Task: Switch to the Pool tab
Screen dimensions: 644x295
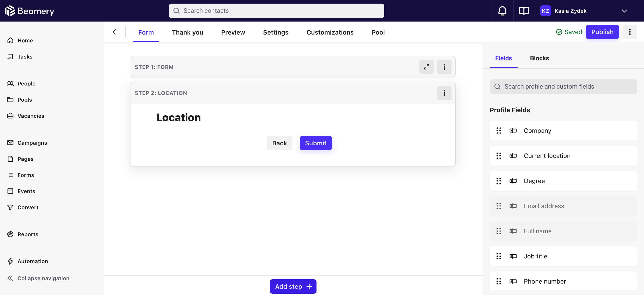Action: click(378, 32)
